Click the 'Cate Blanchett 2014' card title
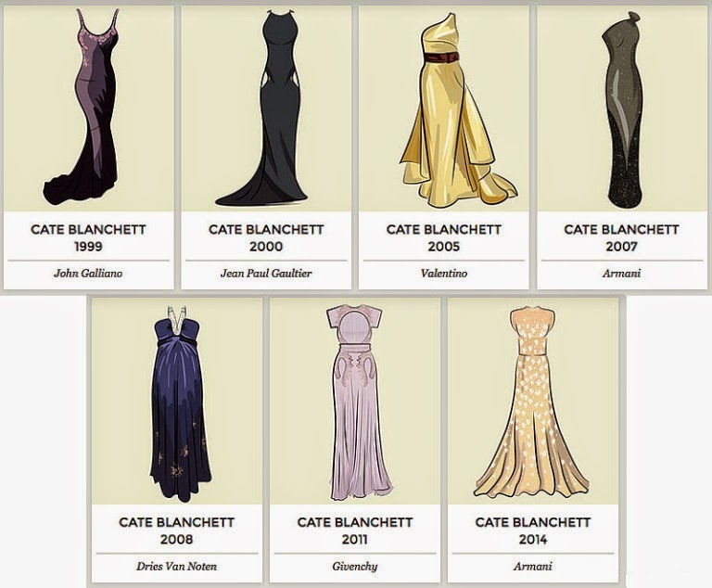Screen dimensions: 712x588 (533, 530)
